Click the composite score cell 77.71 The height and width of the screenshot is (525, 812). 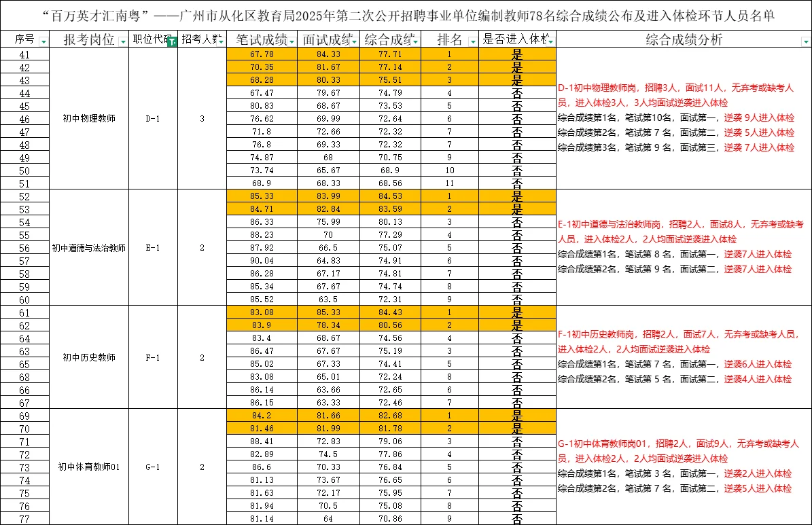click(x=390, y=54)
